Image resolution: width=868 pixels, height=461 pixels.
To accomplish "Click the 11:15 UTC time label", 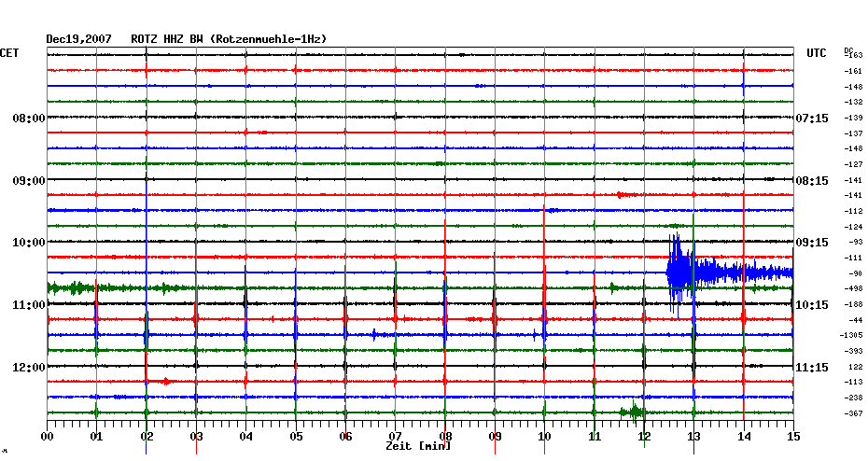I will pyautogui.click(x=812, y=368).
